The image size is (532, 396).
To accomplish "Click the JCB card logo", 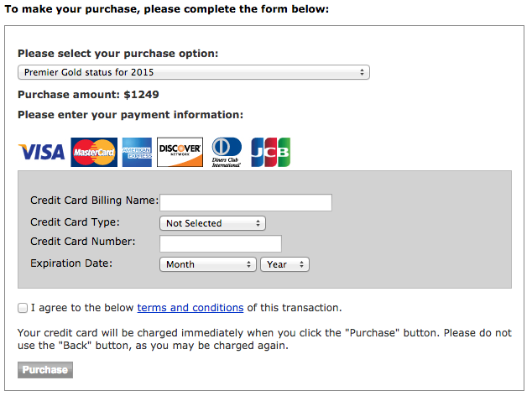I will click(270, 152).
